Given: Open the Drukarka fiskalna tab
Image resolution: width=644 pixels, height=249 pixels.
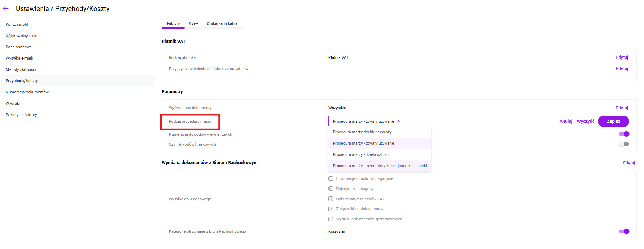Looking at the screenshot, I should pyautogui.click(x=222, y=23).
